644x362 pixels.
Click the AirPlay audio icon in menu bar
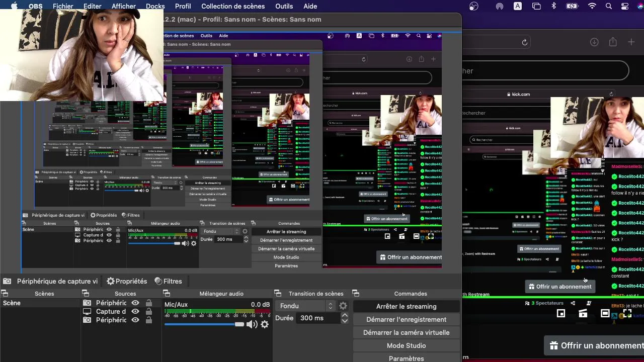500,6
